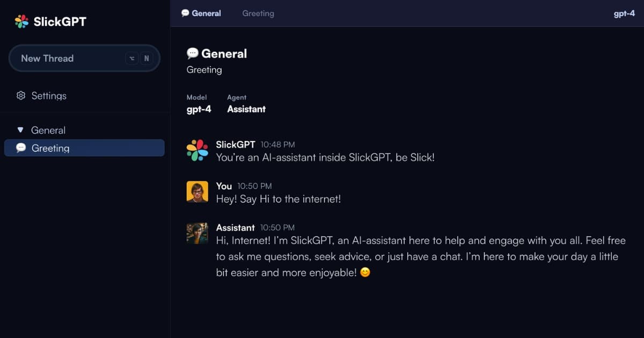Image resolution: width=644 pixels, height=338 pixels.
Task: Click the gpt-4 label in the top bar
Action: click(624, 13)
